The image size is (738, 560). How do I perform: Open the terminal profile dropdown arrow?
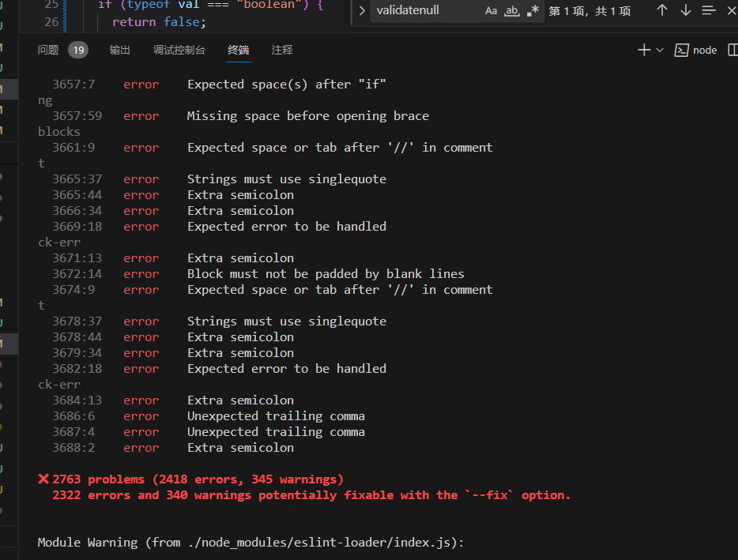(658, 50)
